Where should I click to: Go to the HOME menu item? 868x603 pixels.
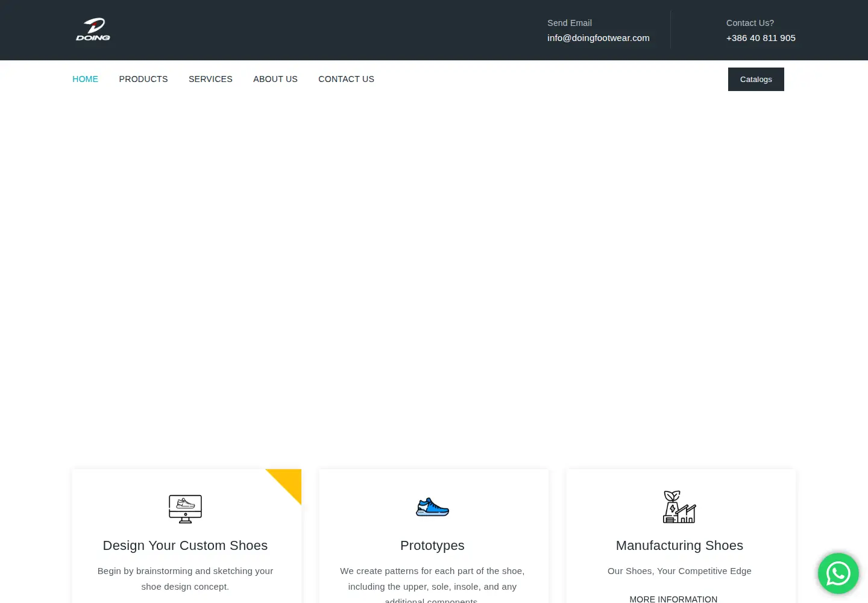pos(85,79)
